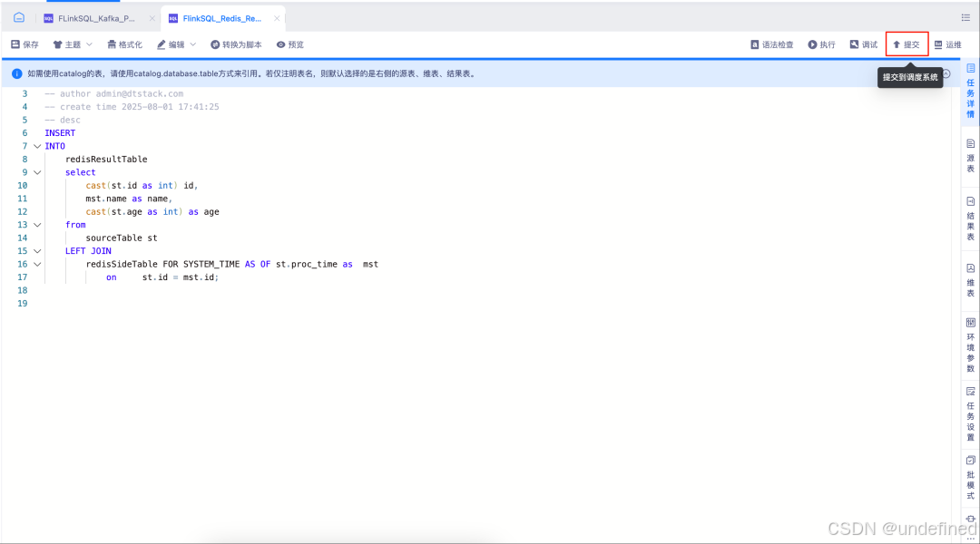
Task: Click the create time comment on line 4
Action: click(x=132, y=107)
